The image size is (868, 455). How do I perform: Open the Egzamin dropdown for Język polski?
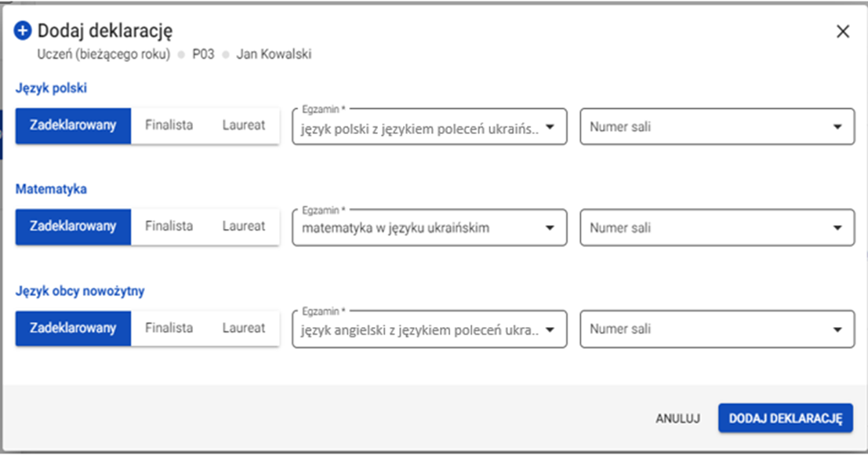tap(429, 127)
